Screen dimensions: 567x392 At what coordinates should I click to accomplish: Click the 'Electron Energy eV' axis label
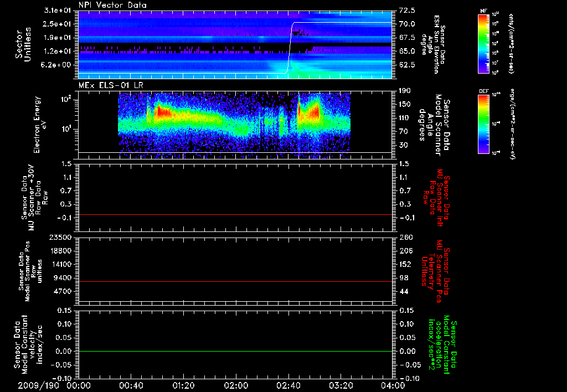40,125
